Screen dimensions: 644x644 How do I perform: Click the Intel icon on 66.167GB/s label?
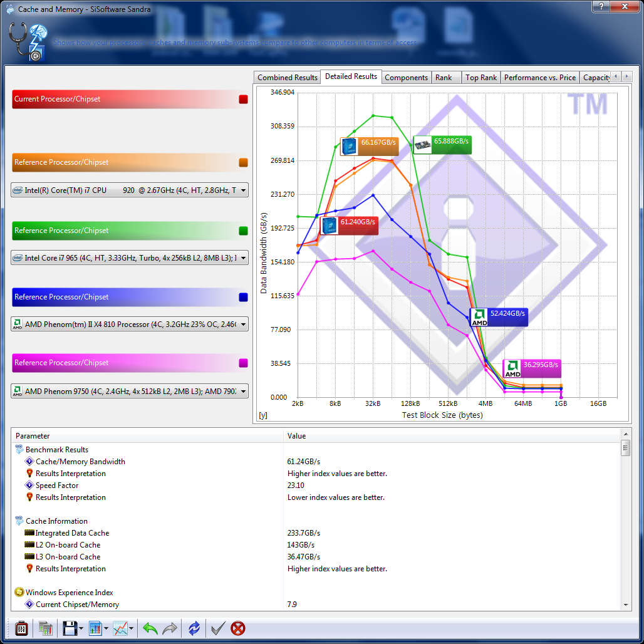pyautogui.click(x=349, y=147)
